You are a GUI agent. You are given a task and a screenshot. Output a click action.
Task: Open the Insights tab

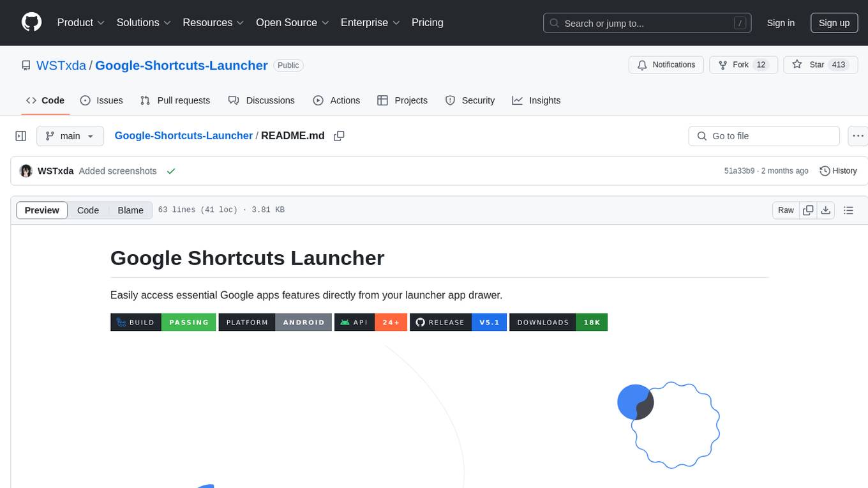(536, 100)
